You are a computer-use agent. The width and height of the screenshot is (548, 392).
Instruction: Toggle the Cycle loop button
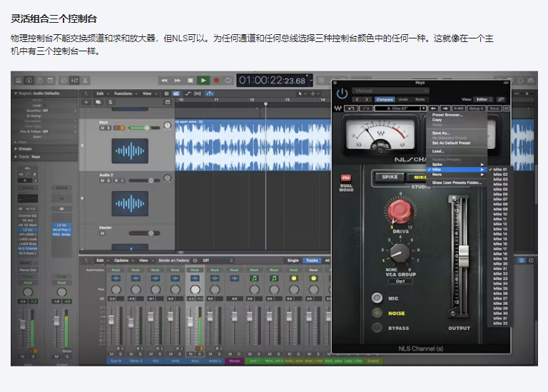(x=228, y=81)
